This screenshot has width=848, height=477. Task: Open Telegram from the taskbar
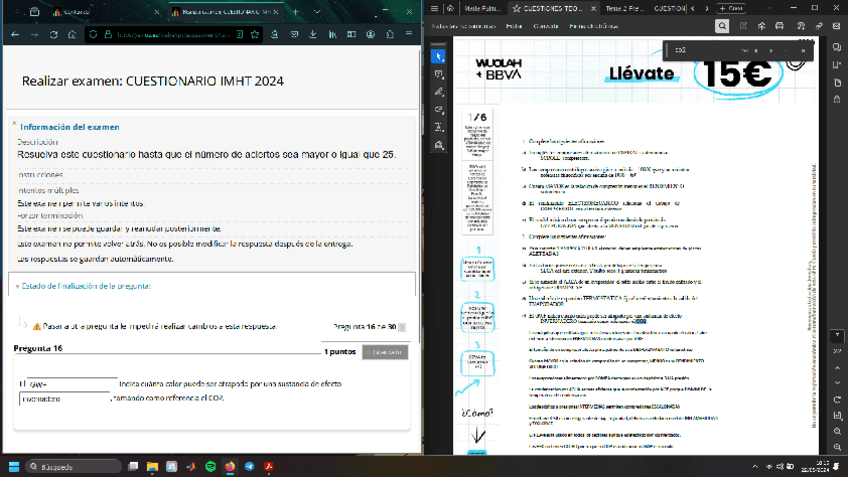pos(249,466)
